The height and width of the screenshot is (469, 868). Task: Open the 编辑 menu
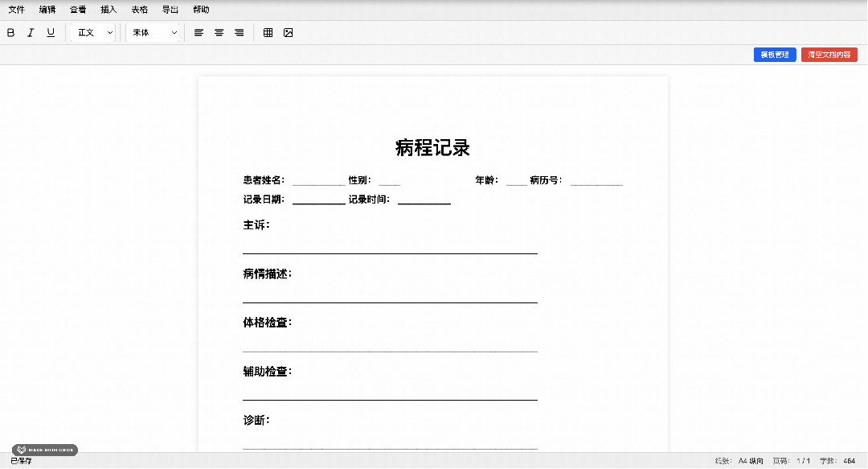(x=47, y=10)
